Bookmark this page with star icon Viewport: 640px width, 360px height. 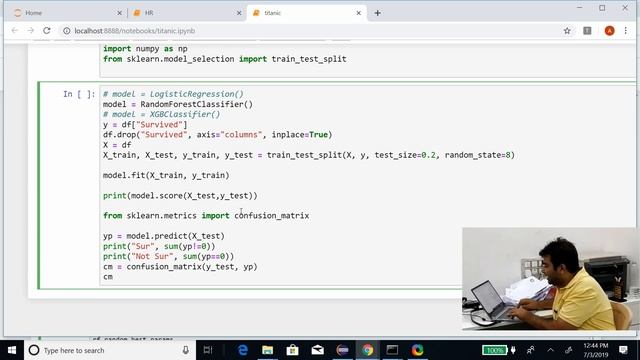567,31
